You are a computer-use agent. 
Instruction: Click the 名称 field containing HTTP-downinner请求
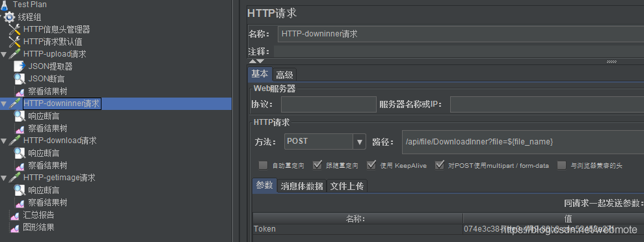pyautogui.click(x=461, y=34)
